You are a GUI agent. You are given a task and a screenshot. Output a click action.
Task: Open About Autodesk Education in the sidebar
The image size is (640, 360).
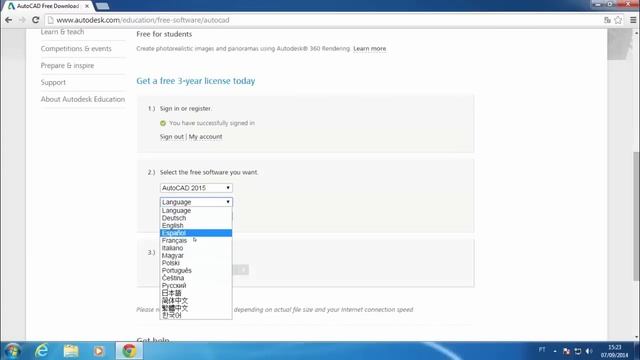click(x=83, y=99)
